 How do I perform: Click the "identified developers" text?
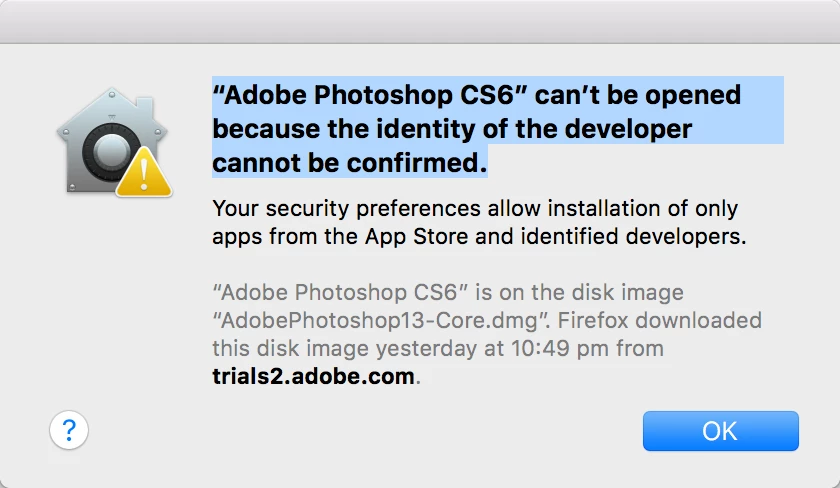631,236
